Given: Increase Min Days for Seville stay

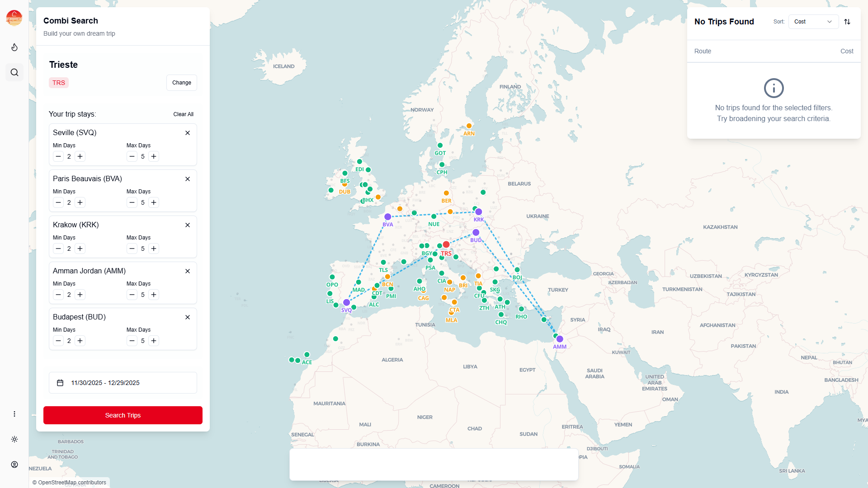Looking at the screenshot, I should (80, 156).
